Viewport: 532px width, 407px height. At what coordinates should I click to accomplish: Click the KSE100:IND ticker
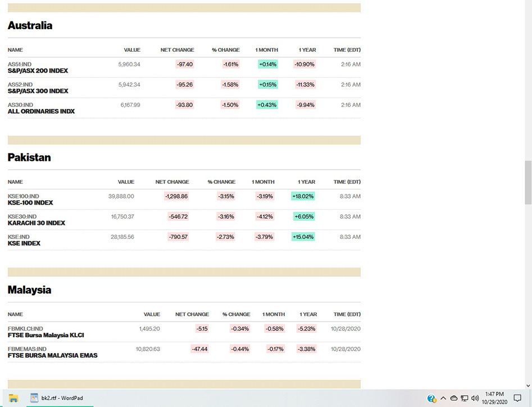(24, 196)
